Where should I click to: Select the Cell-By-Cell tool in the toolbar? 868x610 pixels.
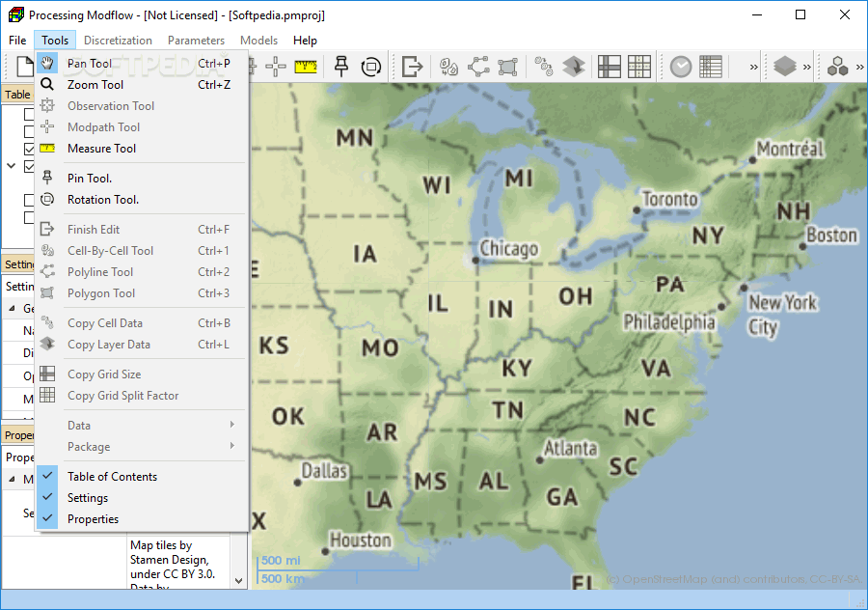click(x=448, y=67)
